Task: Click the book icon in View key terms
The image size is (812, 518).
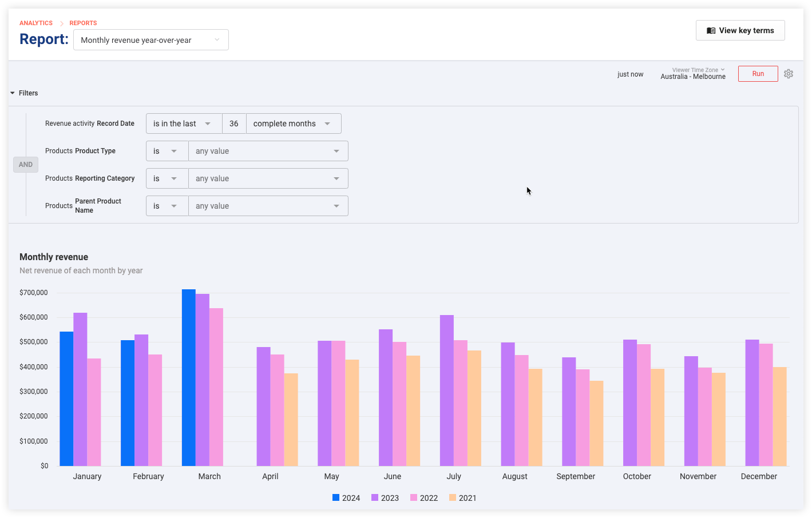Action: click(711, 31)
